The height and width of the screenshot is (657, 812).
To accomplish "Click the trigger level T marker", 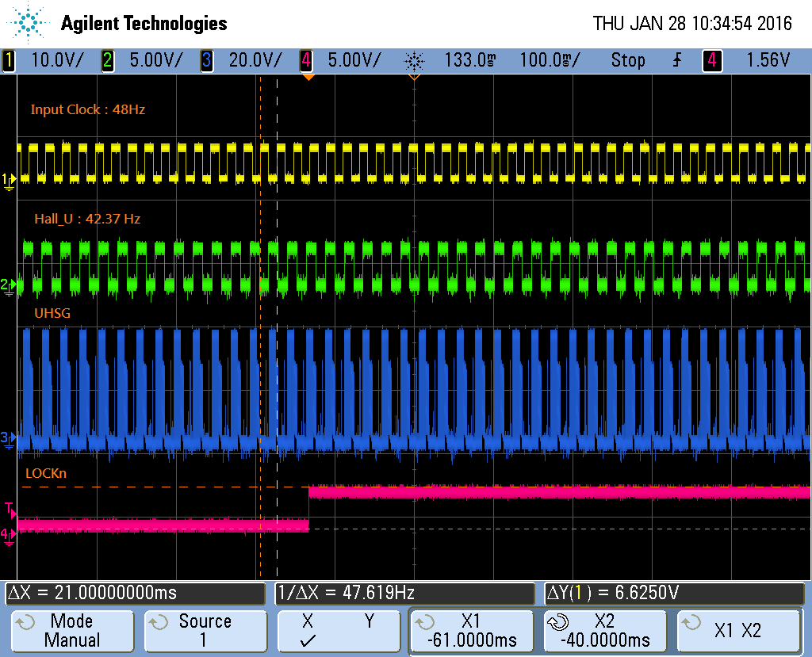I will [10, 510].
